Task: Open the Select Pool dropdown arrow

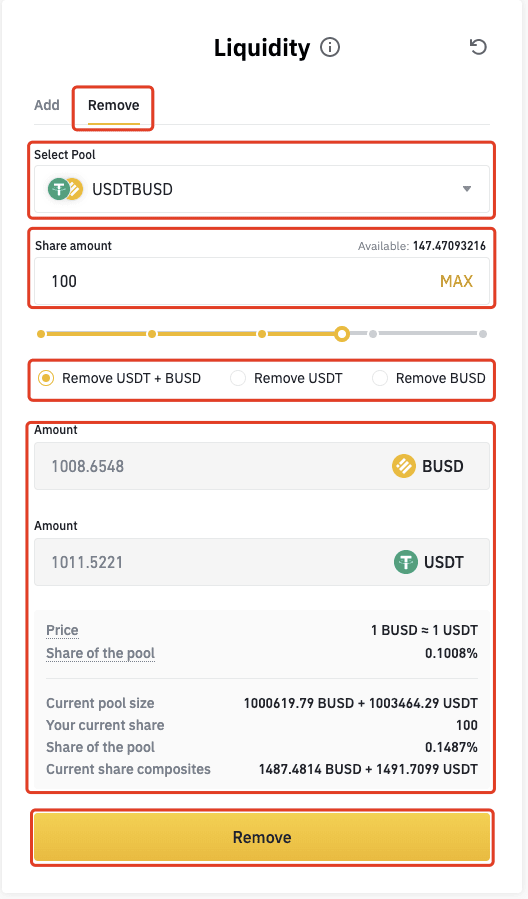Action: 467,189
